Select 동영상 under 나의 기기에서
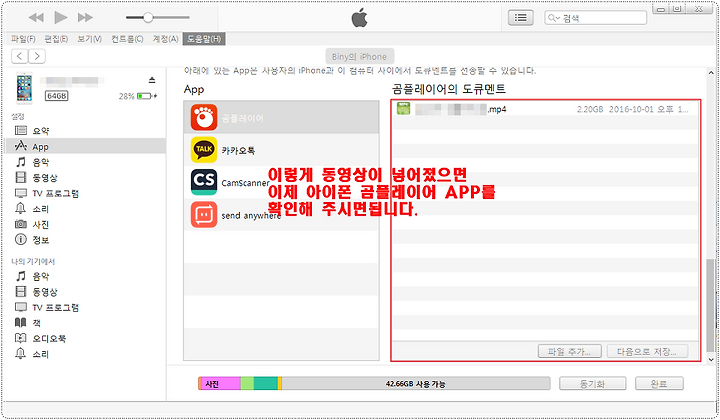The width and height of the screenshot is (720, 420). (86, 292)
